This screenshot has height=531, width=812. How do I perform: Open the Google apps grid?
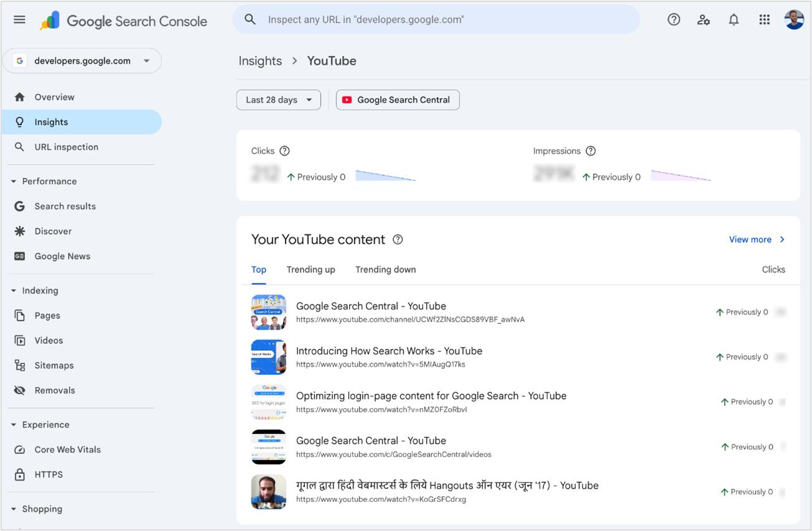click(x=764, y=19)
